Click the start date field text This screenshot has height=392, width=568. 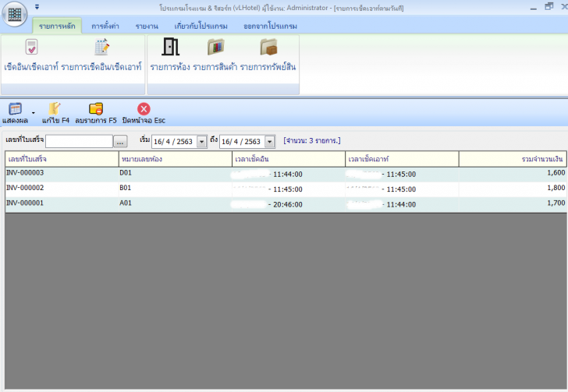[x=173, y=142]
